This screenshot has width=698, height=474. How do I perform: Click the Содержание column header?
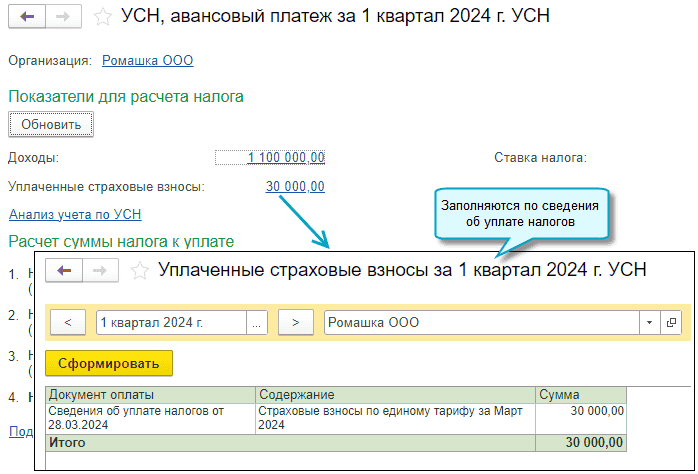(x=395, y=395)
